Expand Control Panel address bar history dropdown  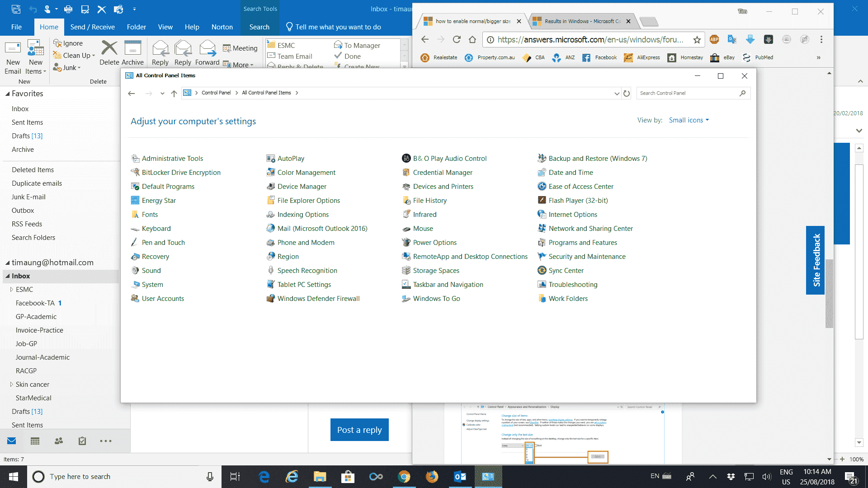click(617, 94)
